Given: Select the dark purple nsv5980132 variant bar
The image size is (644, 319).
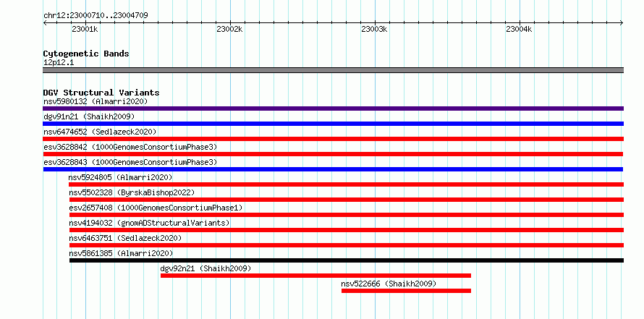Looking at the screenshot, I should (x=333, y=109).
